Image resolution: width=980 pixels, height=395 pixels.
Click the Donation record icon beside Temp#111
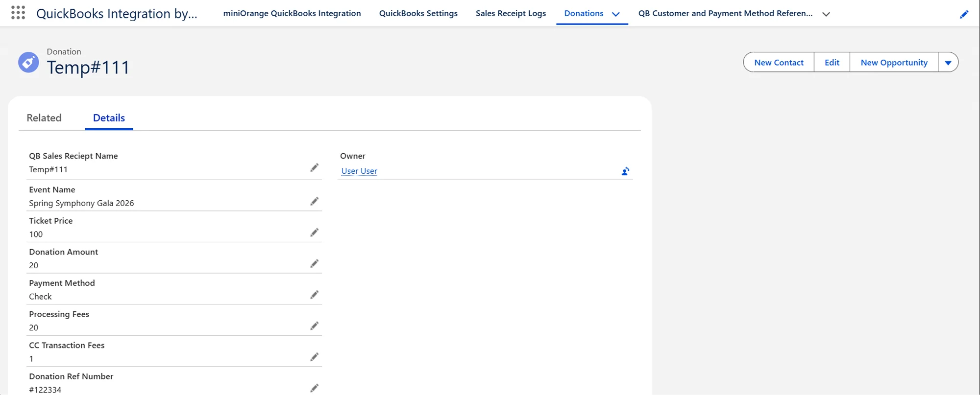point(28,62)
